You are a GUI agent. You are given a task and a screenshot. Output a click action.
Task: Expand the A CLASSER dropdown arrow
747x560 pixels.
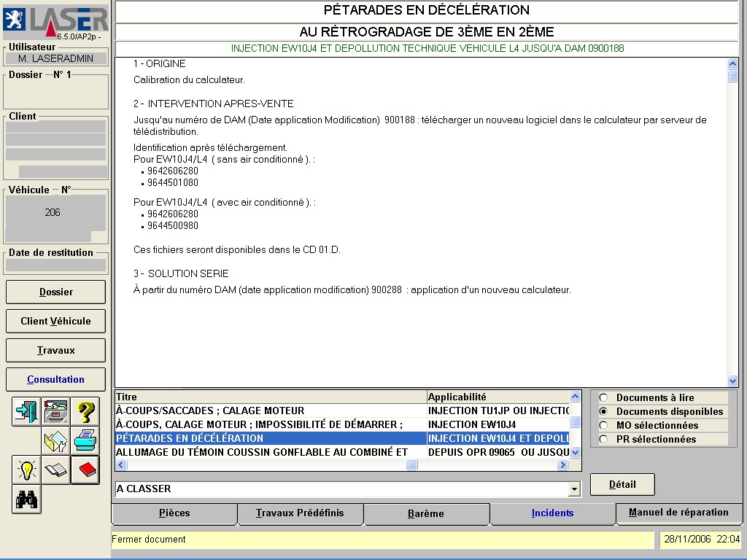pyautogui.click(x=575, y=489)
